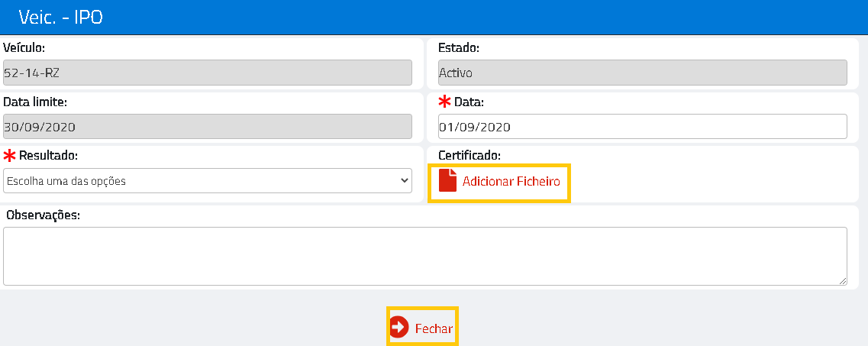The width and height of the screenshot is (868, 346).
Task: Click the Estado field showing Activo
Action: [642, 73]
